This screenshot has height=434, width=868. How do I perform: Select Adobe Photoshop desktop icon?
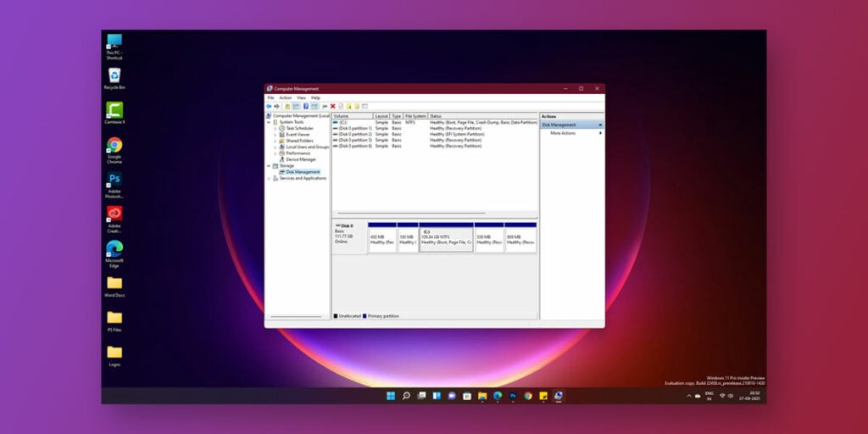click(x=114, y=185)
